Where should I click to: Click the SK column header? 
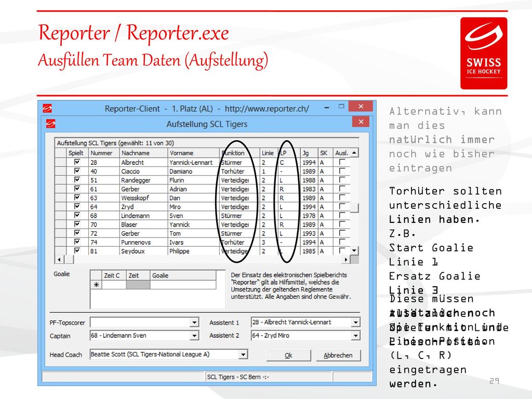[325, 153]
